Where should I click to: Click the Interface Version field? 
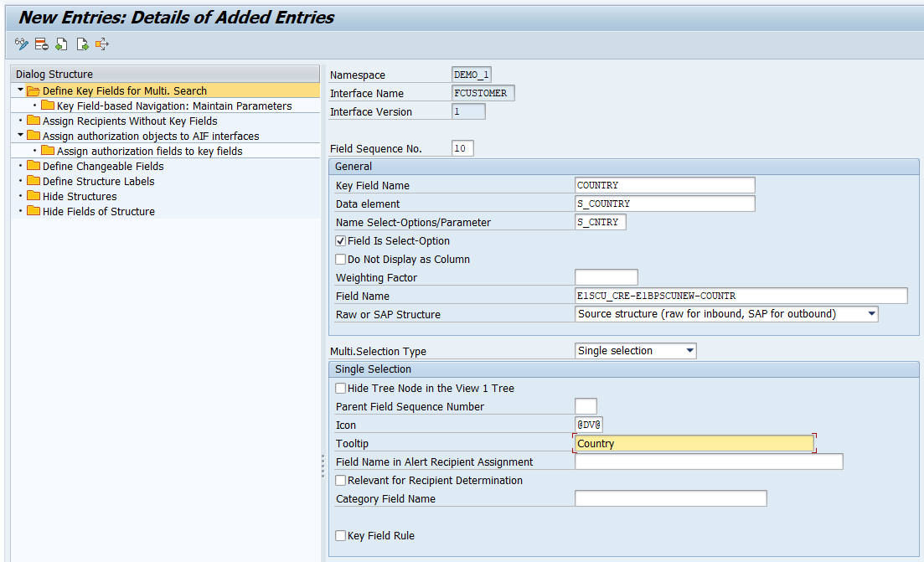pyautogui.click(x=468, y=111)
